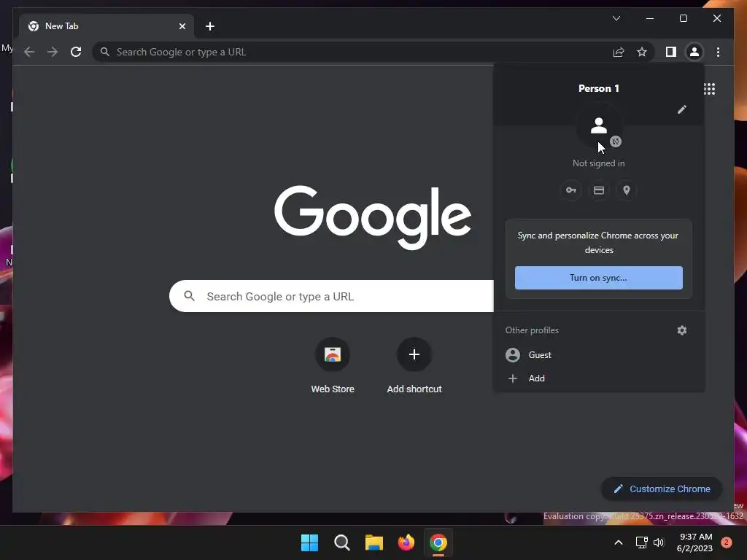
Task: Click the Turn on sync button
Action: (598, 278)
